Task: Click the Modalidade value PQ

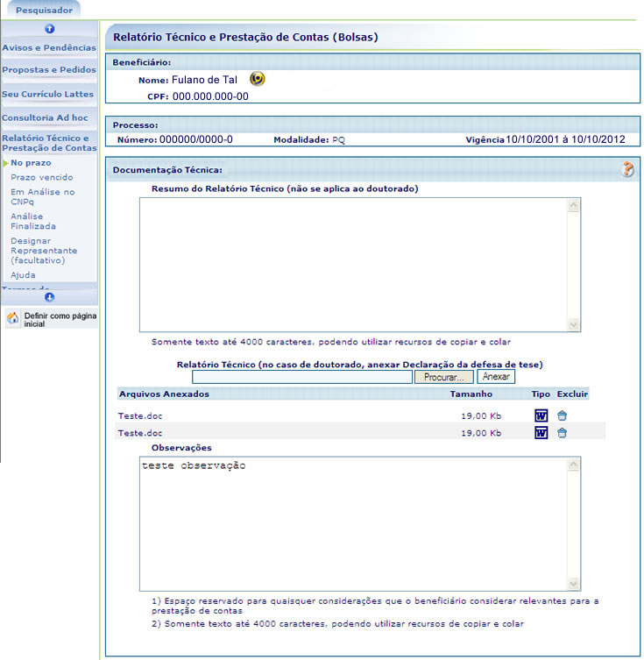Action: [x=338, y=139]
